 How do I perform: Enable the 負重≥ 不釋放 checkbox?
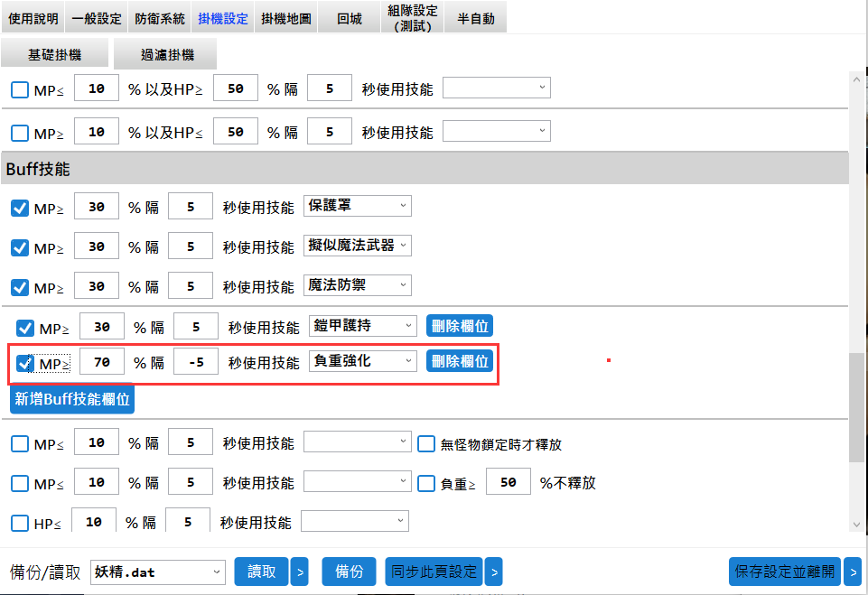[x=425, y=483]
